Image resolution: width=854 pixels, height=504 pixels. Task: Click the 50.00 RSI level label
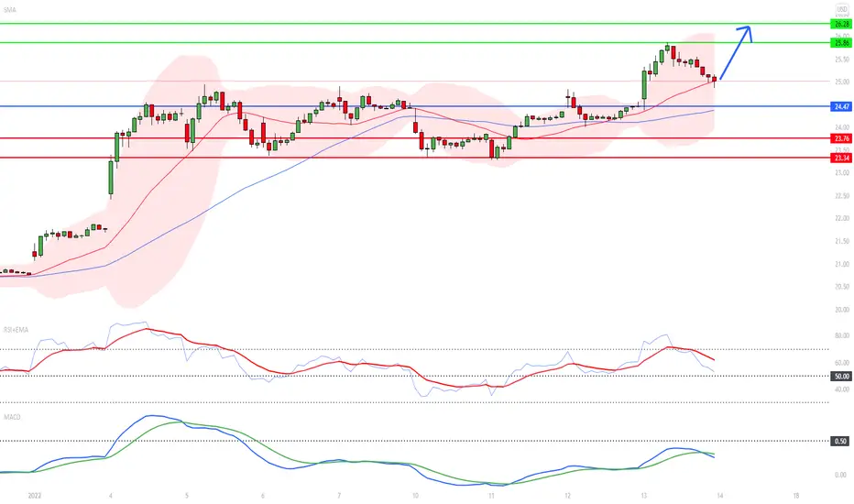click(x=841, y=376)
